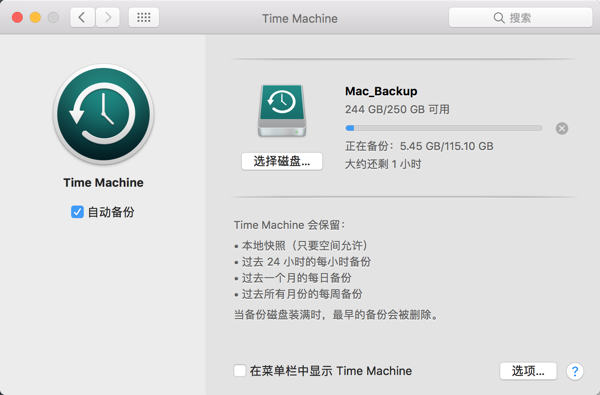
Task: Go back with the left chevron
Action: [x=82, y=18]
